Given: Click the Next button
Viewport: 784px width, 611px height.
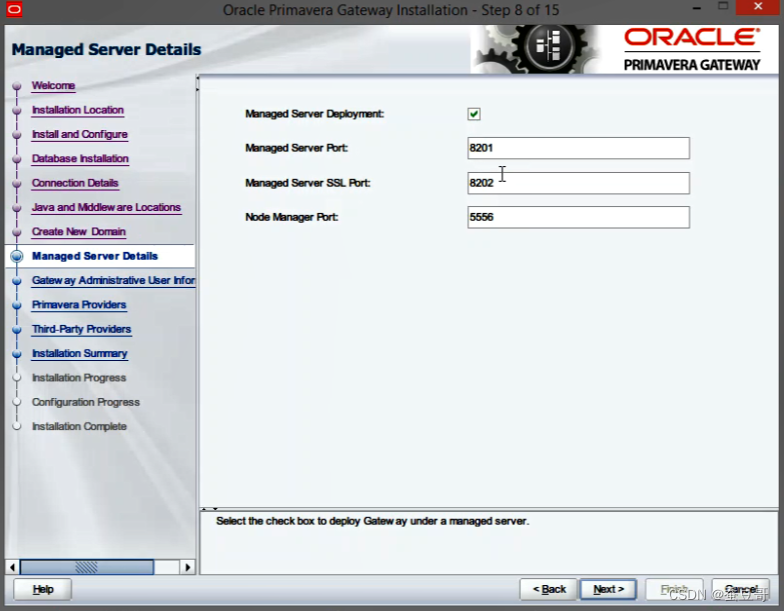Looking at the screenshot, I should tap(608, 590).
